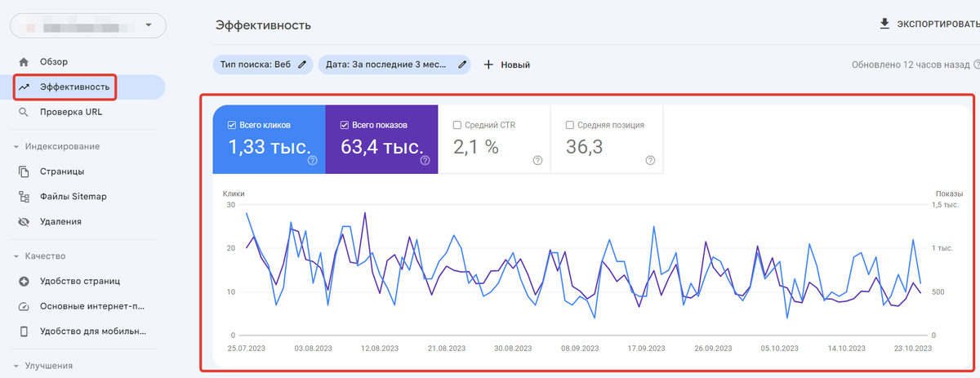This screenshot has height=378, width=980.
Task: Click the 12.08.2023 date on chart axis
Action: [378, 348]
